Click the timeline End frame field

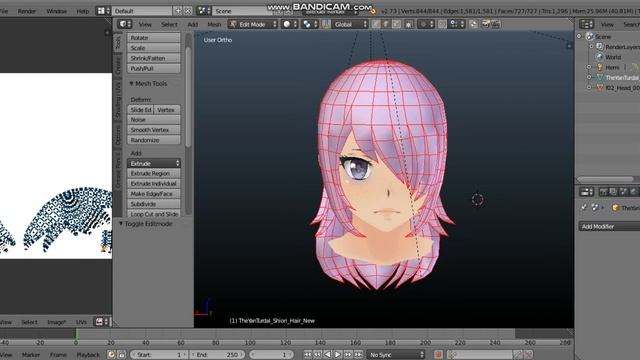click(218, 355)
